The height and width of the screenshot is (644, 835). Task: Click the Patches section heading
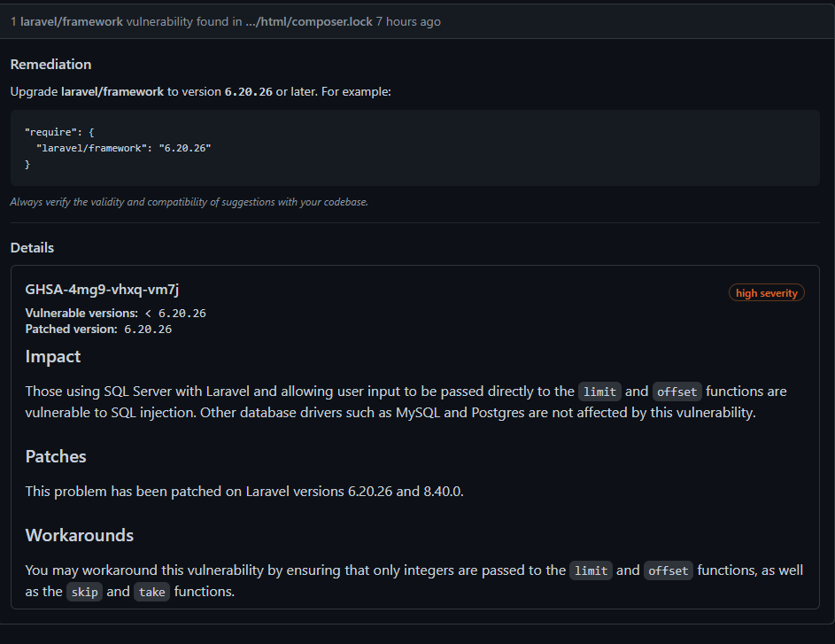[x=56, y=457]
